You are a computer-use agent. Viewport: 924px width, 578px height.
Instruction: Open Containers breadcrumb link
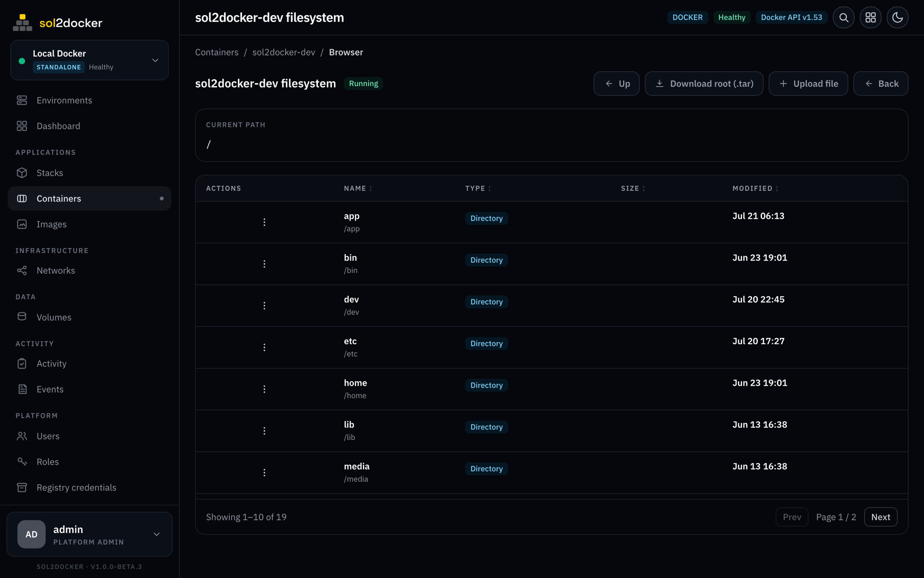tap(217, 52)
